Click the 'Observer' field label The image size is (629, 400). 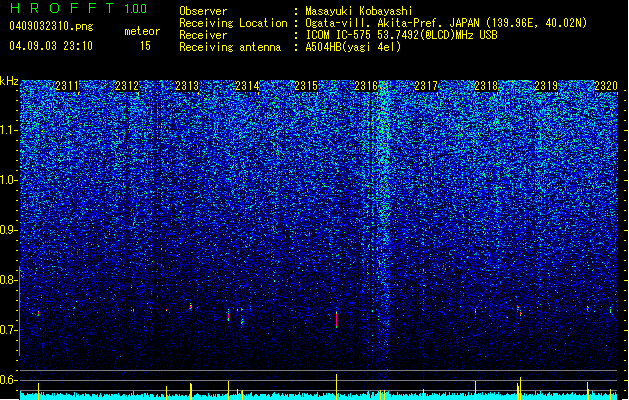coord(203,11)
